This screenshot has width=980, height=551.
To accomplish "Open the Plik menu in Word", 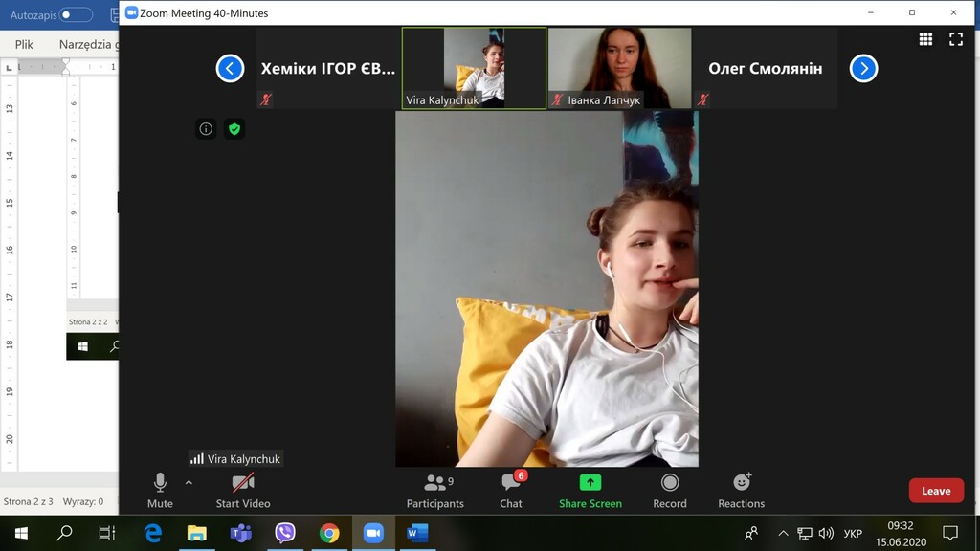I will 24,44.
